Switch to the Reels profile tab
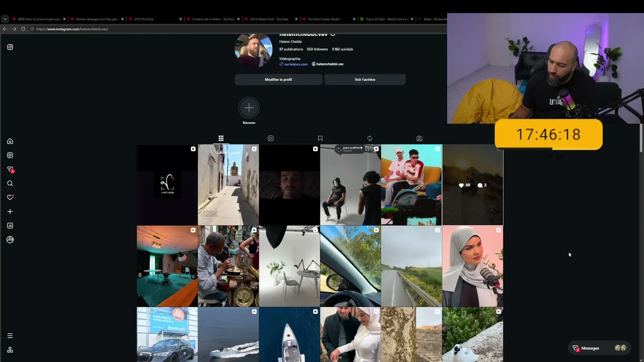The height and width of the screenshot is (362, 644). [271, 138]
